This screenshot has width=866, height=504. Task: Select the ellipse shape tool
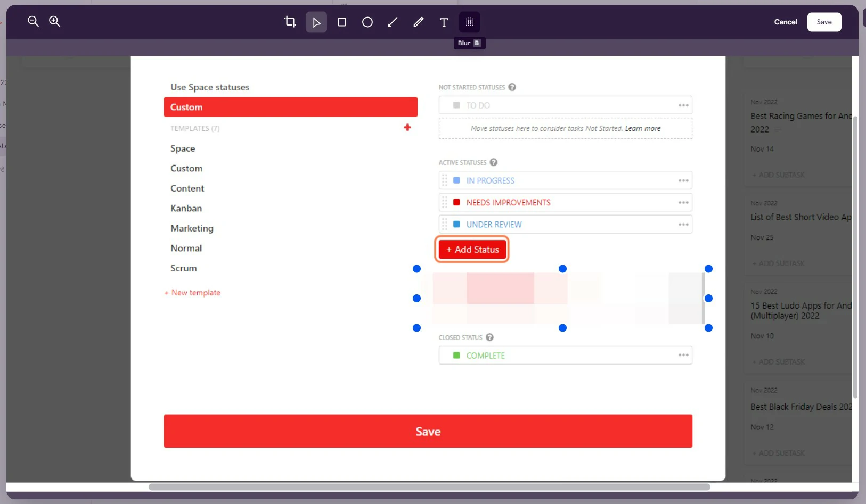(367, 22)
